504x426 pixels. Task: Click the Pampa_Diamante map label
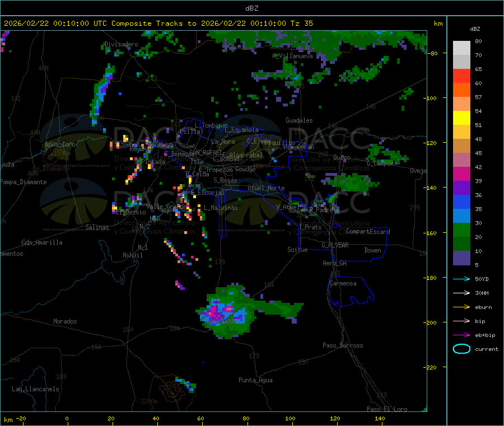coord(23,182)
